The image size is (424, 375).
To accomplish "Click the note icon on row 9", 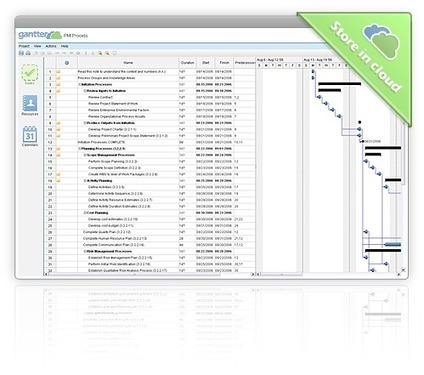I will (58, 123).
